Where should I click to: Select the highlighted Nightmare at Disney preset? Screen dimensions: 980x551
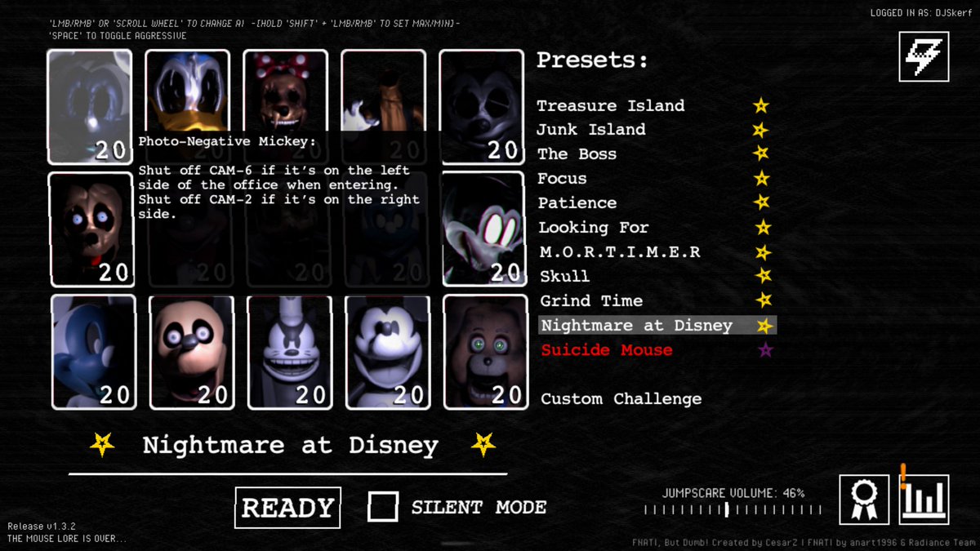coord(657,325)
